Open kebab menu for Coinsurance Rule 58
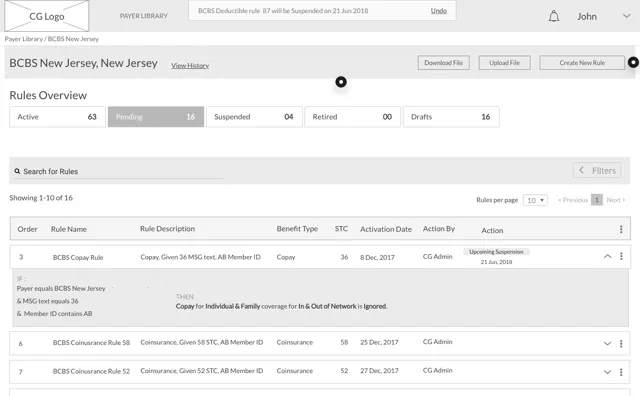640x396 pixels. 621,343
